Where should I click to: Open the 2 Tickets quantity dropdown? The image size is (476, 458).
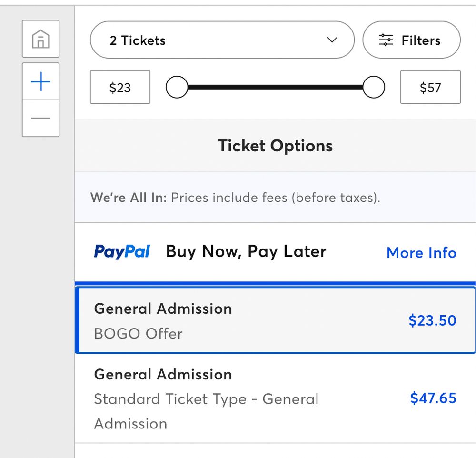click(x=222, y=40)
